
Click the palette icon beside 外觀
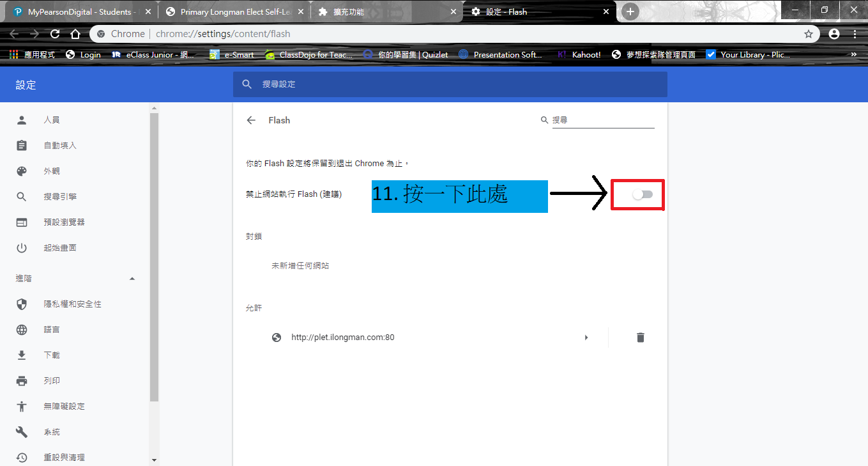22,171
